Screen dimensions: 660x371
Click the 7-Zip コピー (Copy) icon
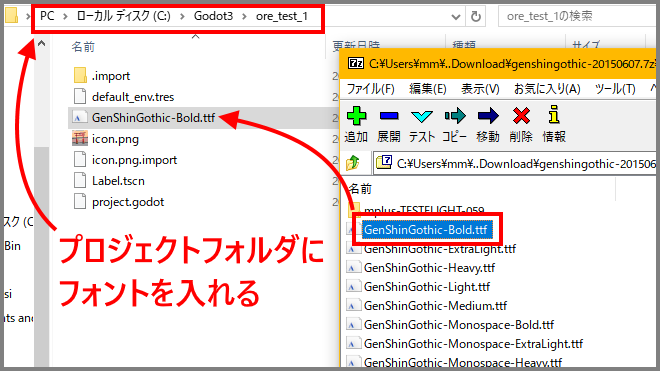(x=455, y=116)
